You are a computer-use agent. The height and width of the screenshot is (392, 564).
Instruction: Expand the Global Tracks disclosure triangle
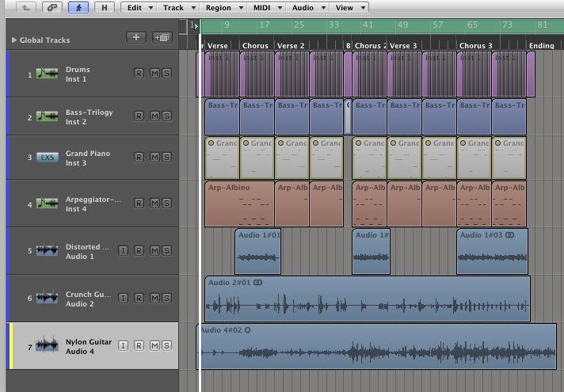(x=14, y=40)
